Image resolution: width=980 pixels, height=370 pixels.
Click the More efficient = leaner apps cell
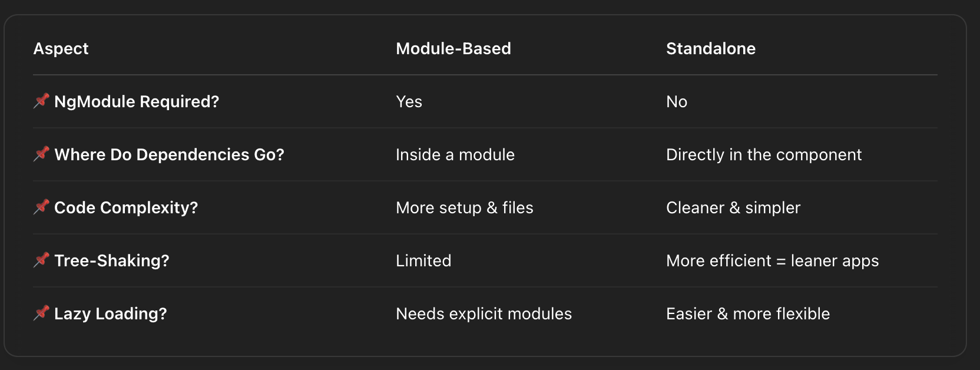pos(772,260)
